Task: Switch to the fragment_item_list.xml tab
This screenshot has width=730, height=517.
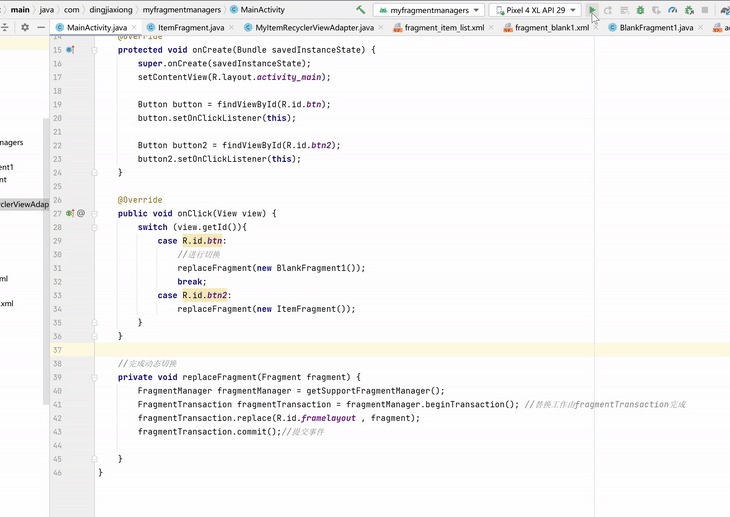Action: click(444, 28)
